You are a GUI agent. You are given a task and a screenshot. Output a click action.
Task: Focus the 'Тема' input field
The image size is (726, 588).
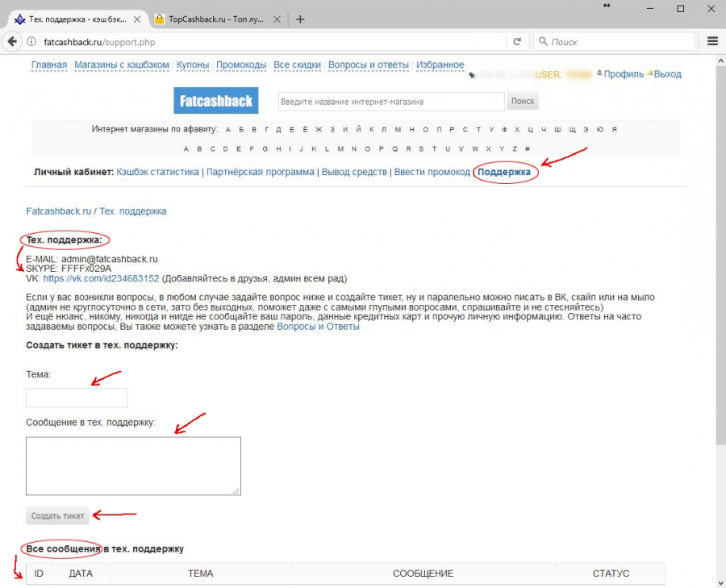pos(77,398)
